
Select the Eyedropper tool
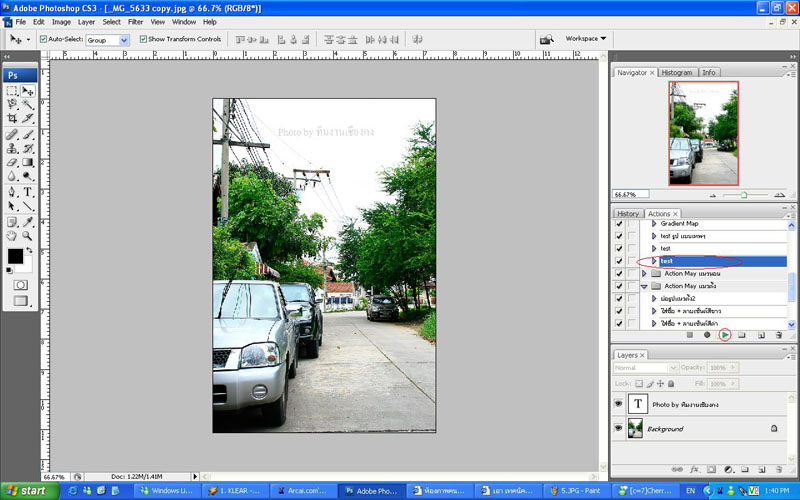[x=28, y=222]
